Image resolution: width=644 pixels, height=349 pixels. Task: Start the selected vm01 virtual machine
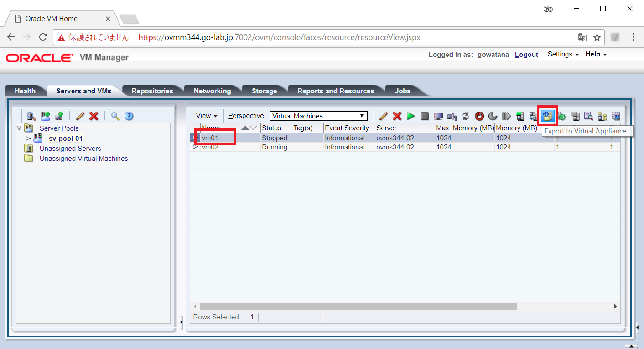[x=410, y=116]
